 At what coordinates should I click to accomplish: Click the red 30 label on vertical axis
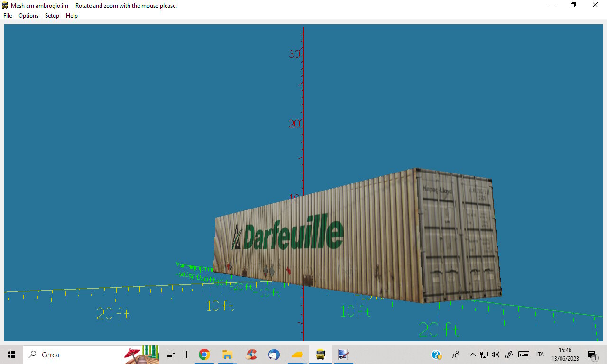pos(294,54)
